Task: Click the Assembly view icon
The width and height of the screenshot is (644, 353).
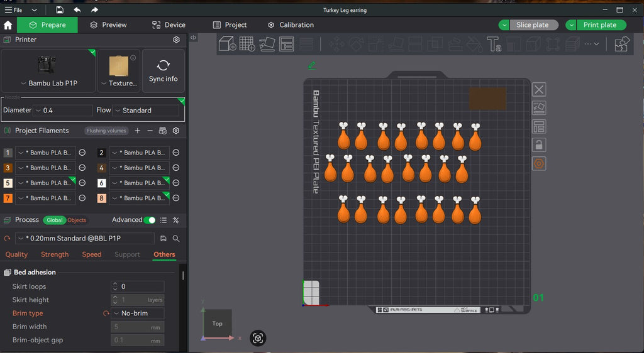Action: [x=622, y=44]
